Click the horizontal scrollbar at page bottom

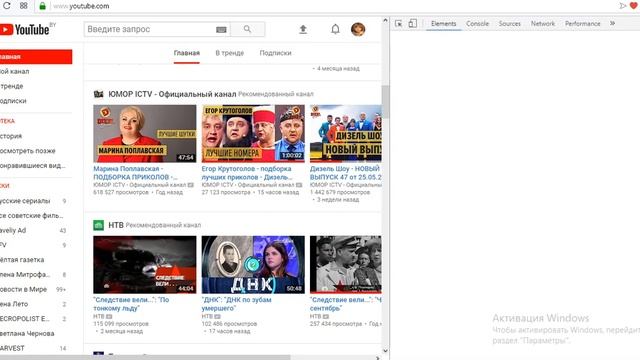click(145, 358)
